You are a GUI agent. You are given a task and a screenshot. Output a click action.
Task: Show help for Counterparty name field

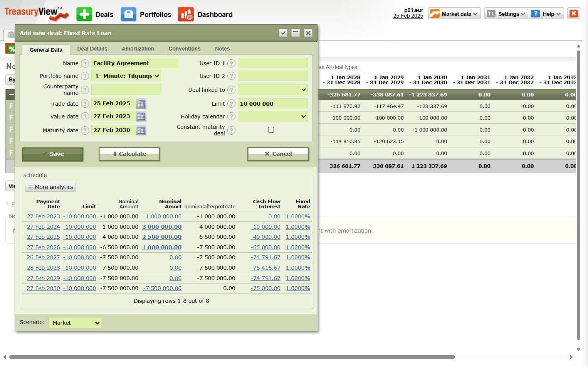pos(85,90)
